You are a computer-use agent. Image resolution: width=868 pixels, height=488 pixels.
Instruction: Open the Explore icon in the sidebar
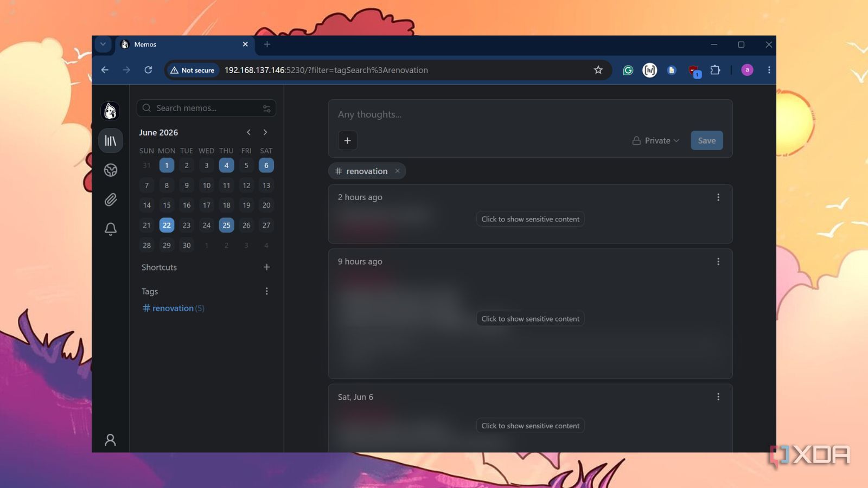coord(111,170)
